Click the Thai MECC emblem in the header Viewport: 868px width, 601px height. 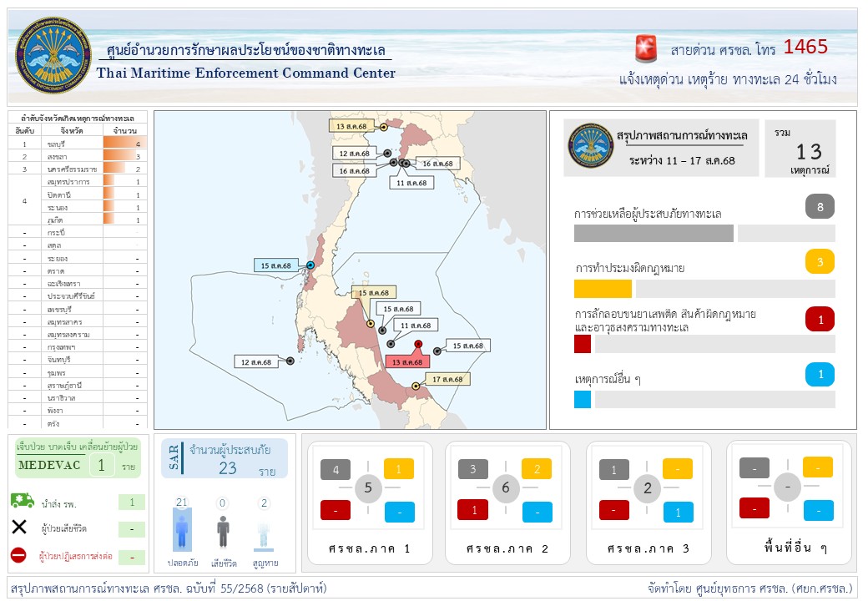pos(54,56)
